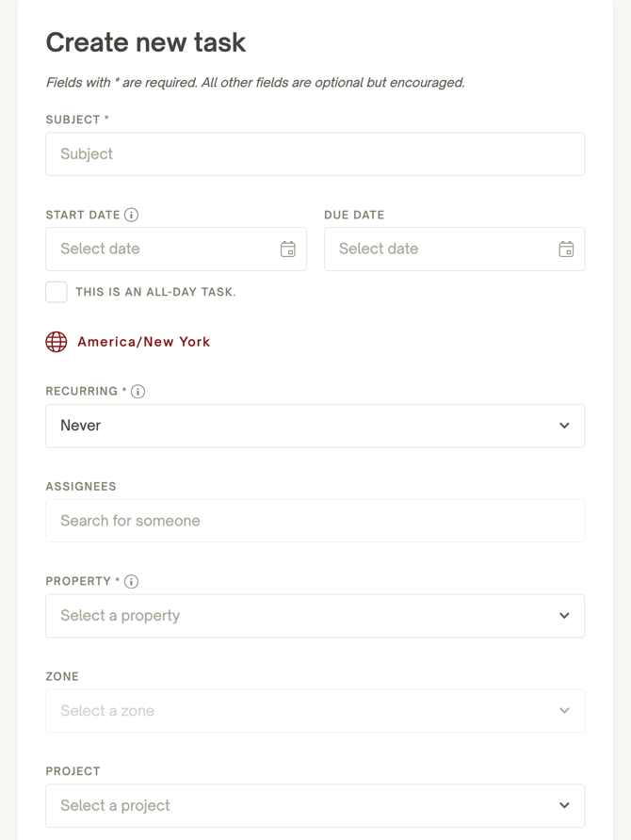Image resolution: width=631 pixels, height=840 pixels.
Task: Click the required fields instruction text
Action: tap(254, 82)
